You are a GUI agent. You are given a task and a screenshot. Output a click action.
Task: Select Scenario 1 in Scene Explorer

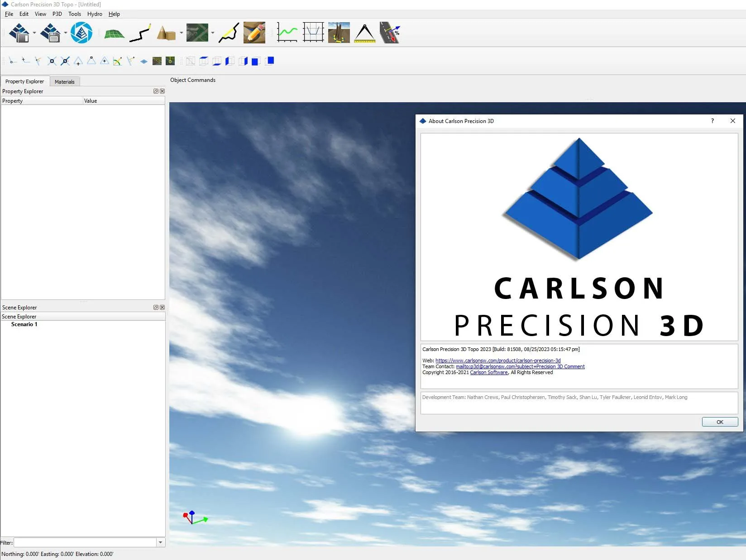24,324
